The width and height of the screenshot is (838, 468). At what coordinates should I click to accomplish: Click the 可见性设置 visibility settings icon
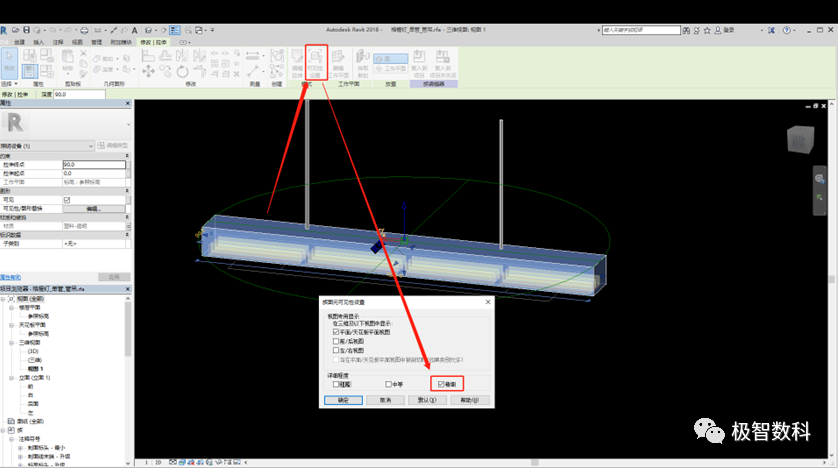[x=315, y=62]
